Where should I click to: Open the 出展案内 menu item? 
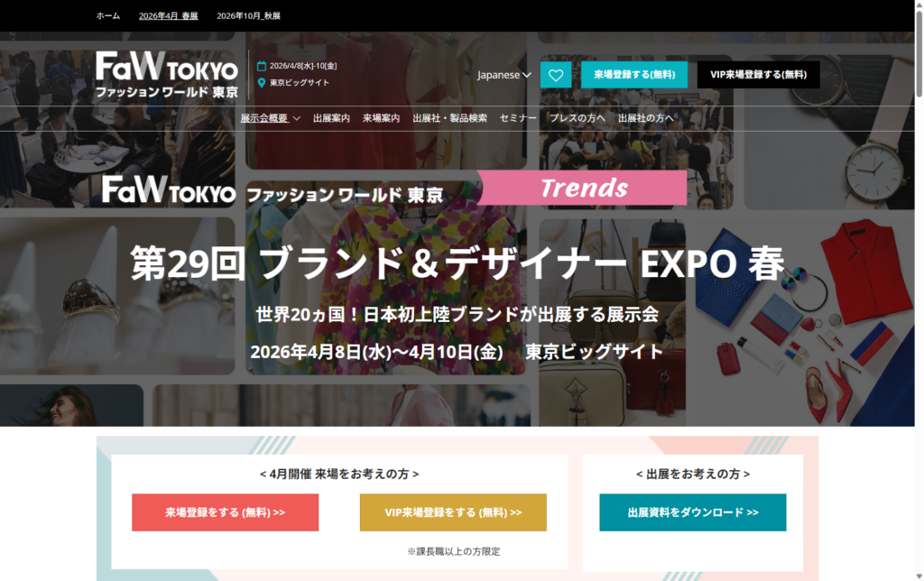point(331,118)
